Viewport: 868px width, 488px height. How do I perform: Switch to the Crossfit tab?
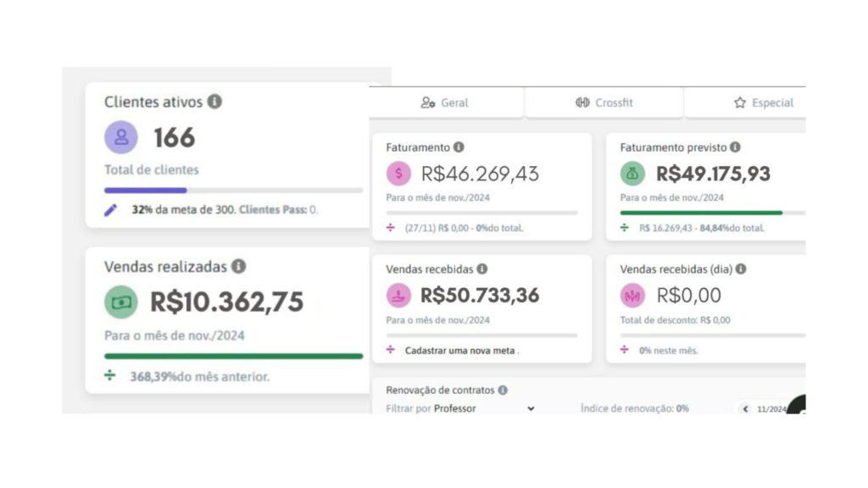pyautogui.click(x=604, y=103)
